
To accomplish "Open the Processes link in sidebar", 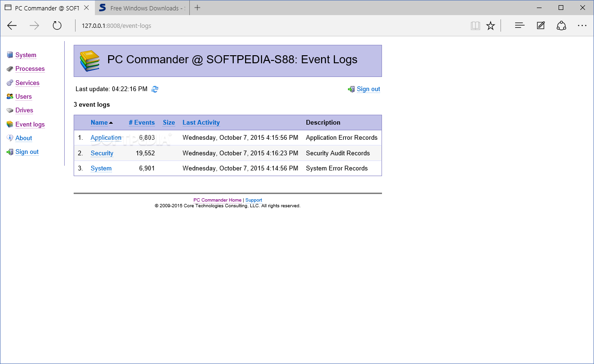I will point(30,69).
